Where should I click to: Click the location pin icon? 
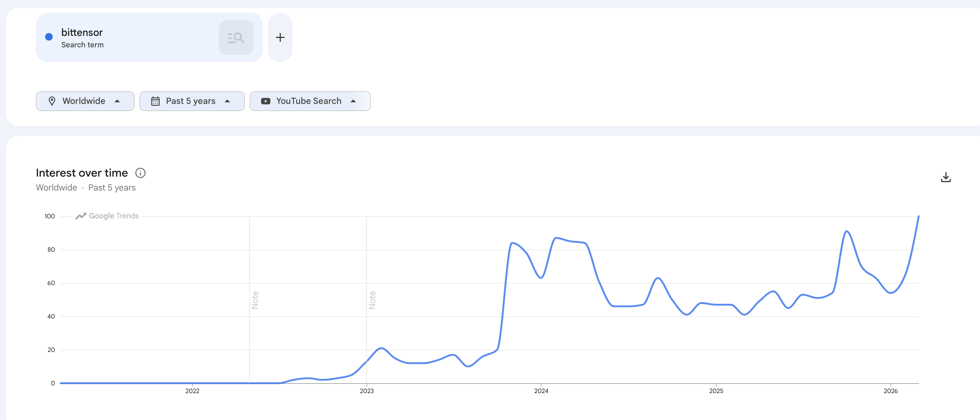52,101
